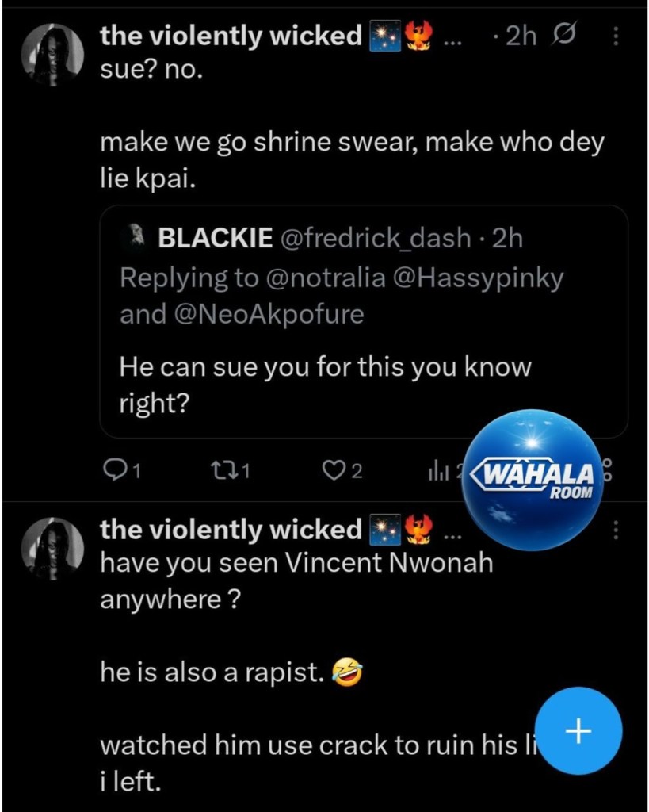Like the post with 2 likes

(x=331, y=471)
